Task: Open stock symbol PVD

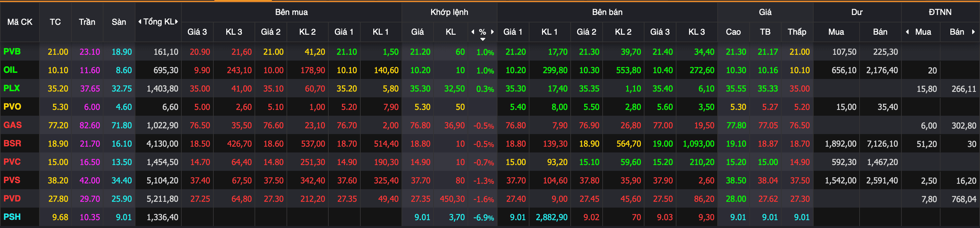Action: (12, 198)
